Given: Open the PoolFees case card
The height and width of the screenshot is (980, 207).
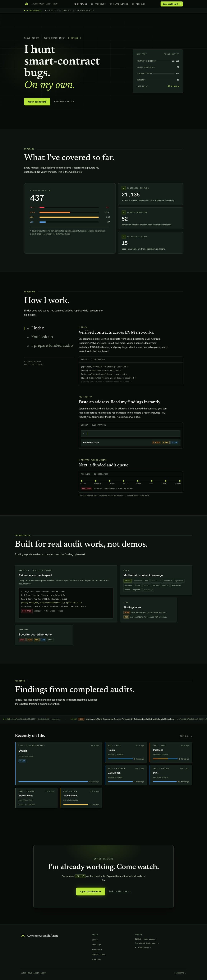Looking at the screenshot, I should (171, 752).
